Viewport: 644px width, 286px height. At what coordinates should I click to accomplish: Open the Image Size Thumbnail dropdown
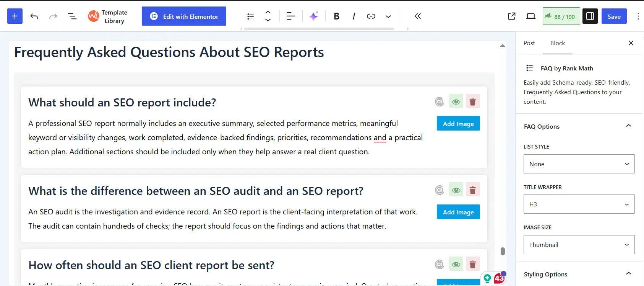579,245
